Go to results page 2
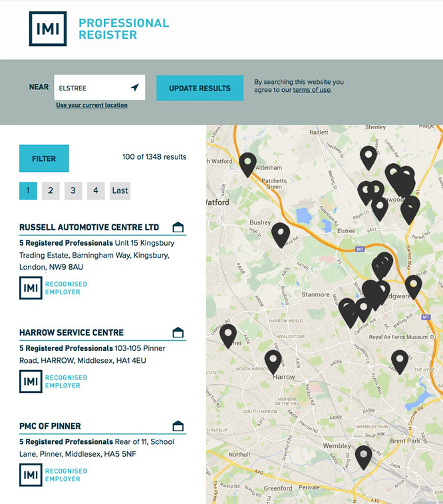The image size is (443, 504). [x=51, y=190]
